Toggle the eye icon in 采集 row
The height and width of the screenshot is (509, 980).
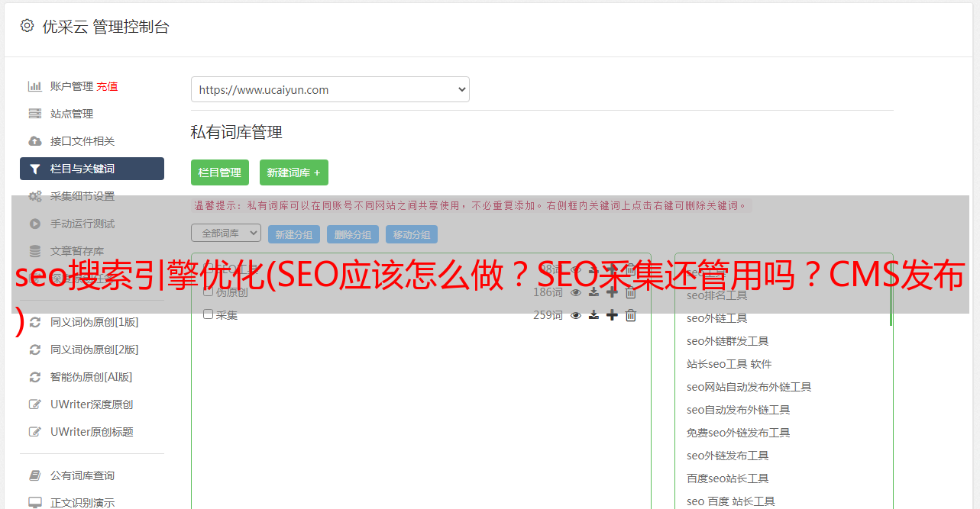click(576, 315)
